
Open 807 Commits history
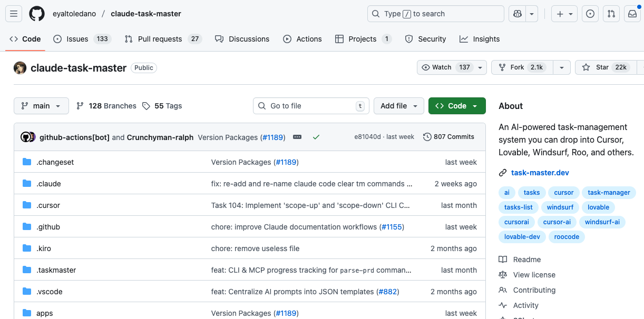[x=448, y=137]
